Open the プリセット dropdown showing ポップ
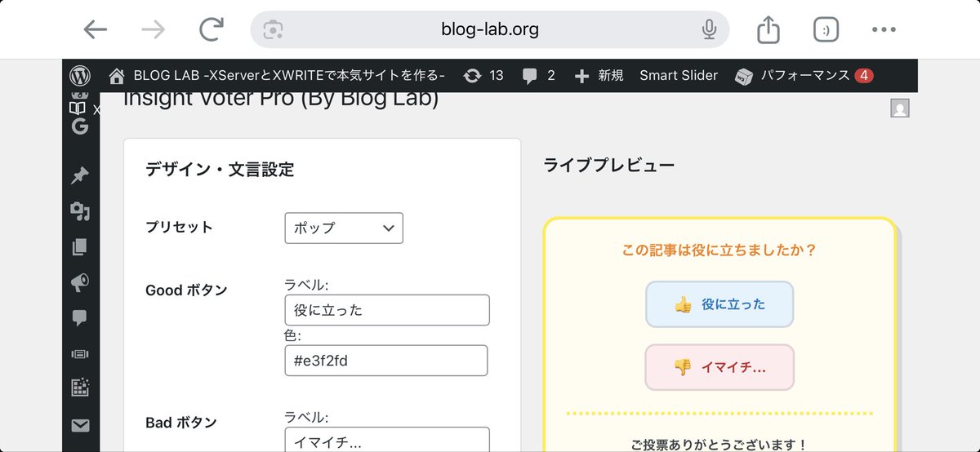Viewport: 980px width, 452px height. click(344, 228)
